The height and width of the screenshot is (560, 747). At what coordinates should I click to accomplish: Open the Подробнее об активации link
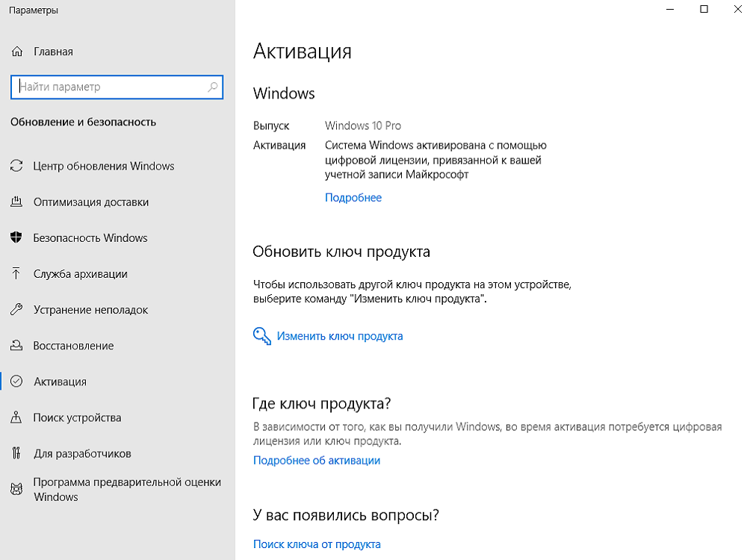[317, 460]
